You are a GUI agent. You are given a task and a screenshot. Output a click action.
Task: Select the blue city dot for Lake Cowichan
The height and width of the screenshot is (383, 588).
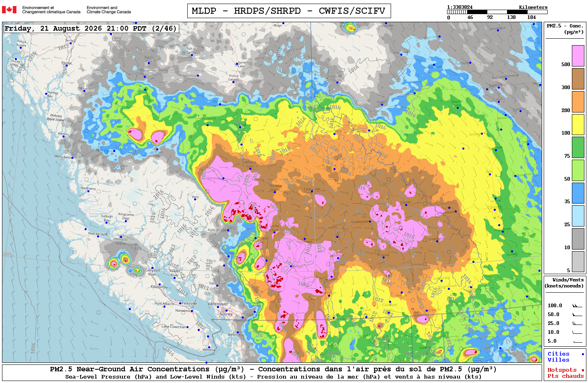pyautogui.click(x=188, y=327)
